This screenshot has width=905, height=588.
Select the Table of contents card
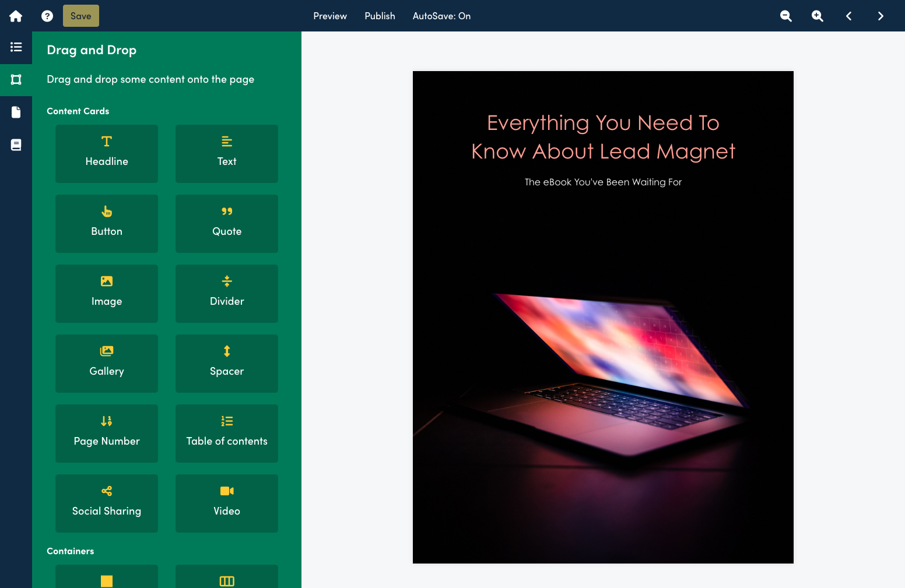click(226, 433)
